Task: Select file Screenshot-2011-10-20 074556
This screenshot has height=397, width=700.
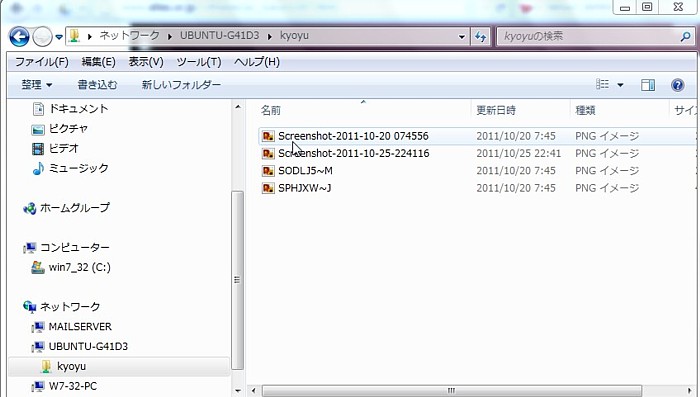Action: (353, 136)
